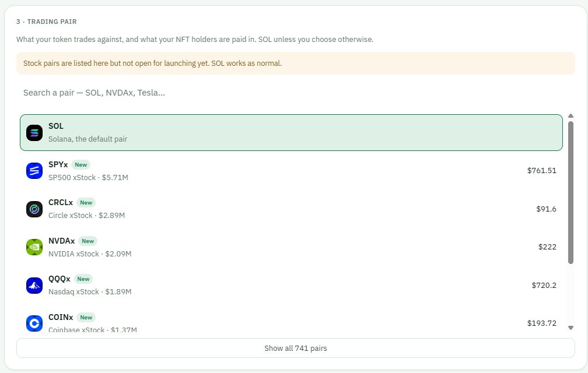Click the New badge next to CRCLx
Image resolution: width=588 pixels, height=373 pixels.
(x=86, y=203)
